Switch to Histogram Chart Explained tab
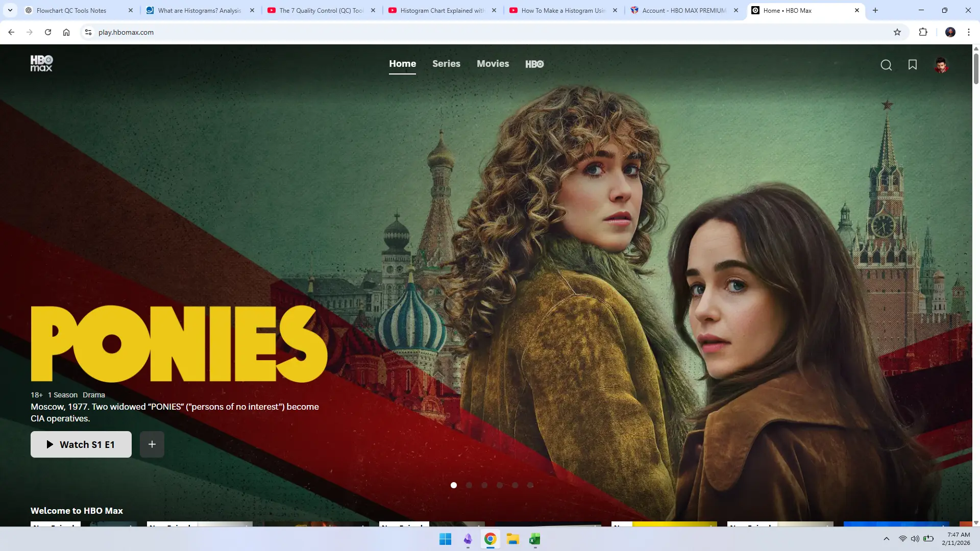The image size is (980, 551). click(442, 10)
